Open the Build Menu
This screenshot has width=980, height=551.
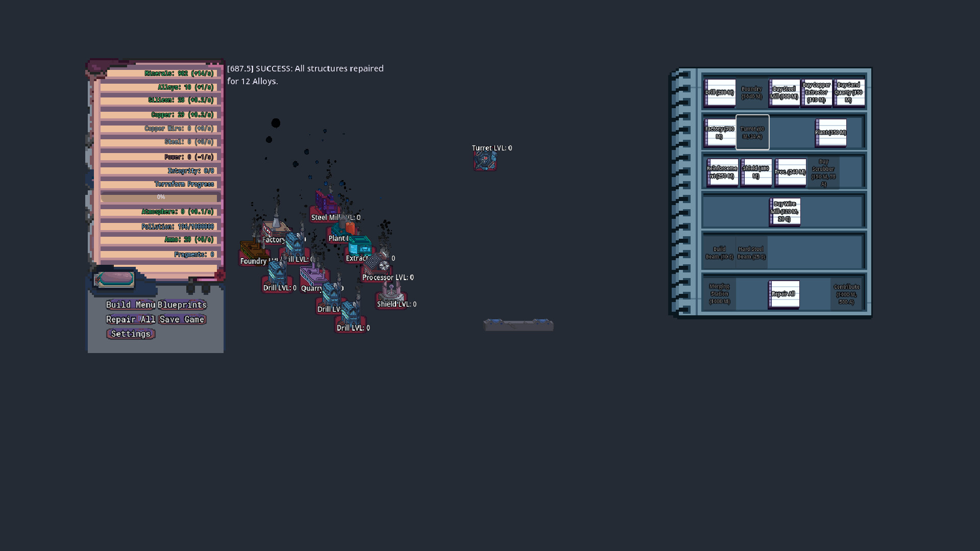(x=130, y=305)
